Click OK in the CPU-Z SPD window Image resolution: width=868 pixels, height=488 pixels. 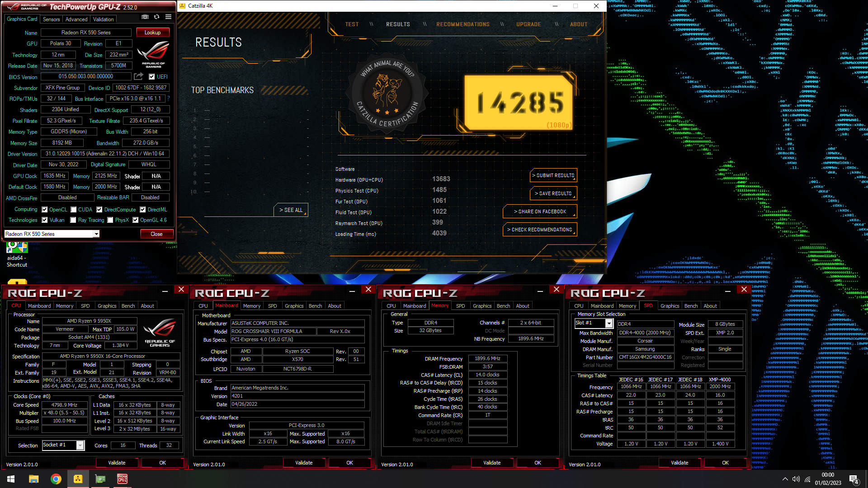coord(725,463)
